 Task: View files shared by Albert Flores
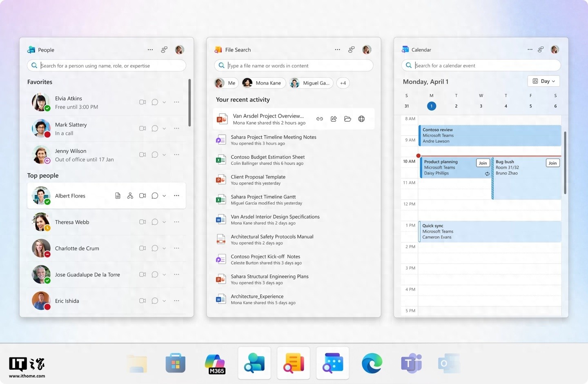(x=118, y=195)
